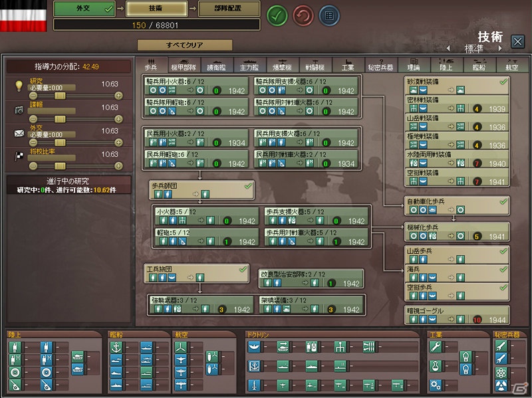Image resolution: width=532 pixels, height=398 pixels.
Task: Click the green checkmark confirm button
Action: [x=277, y=15]
